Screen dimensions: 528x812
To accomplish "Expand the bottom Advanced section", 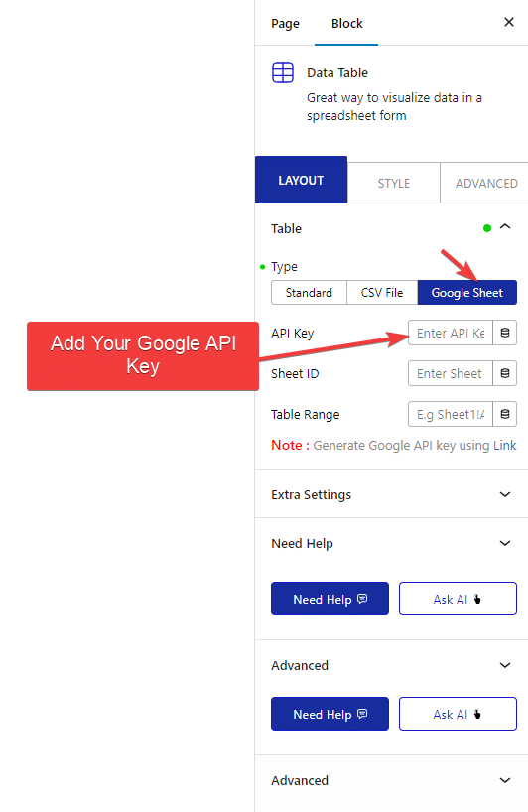I will [391, 780].
